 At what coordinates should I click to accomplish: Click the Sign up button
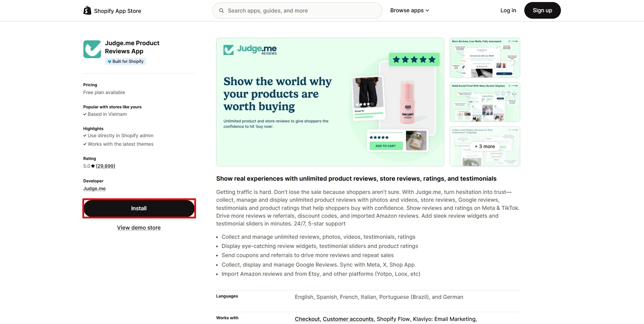coord(542,11)
